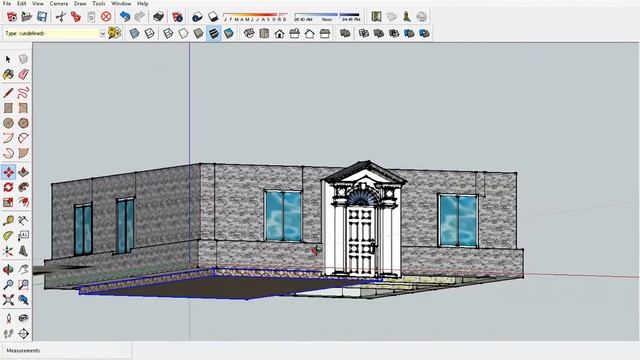Open the View menu
Screen dimensions: 640x360
pos(38,3)
